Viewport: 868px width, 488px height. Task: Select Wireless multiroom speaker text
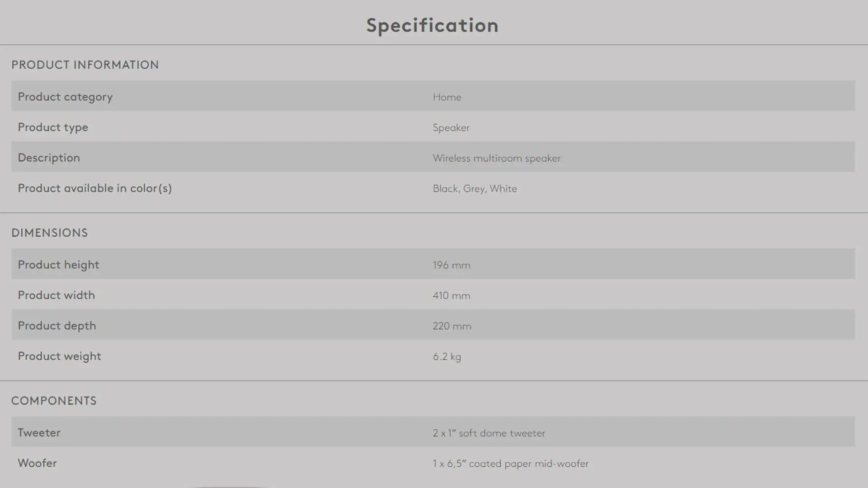(497, 158)
